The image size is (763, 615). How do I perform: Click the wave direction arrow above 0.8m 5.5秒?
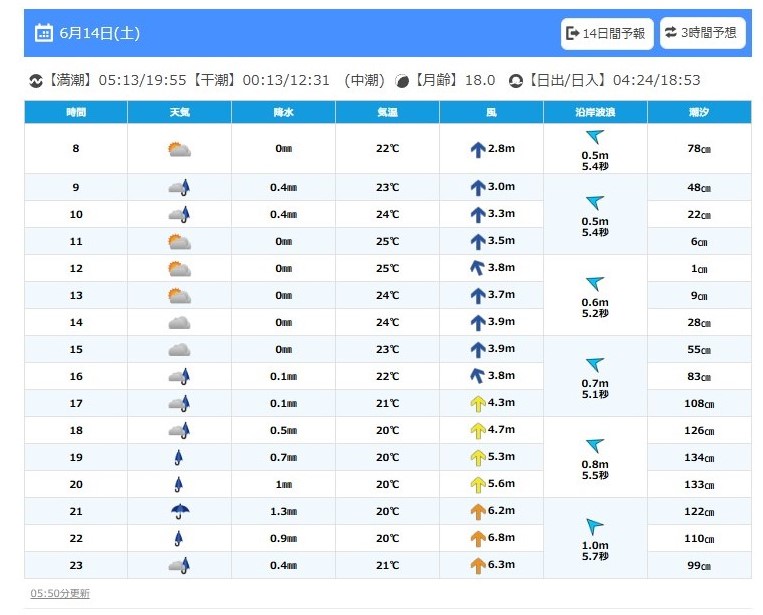pos(595,446)
